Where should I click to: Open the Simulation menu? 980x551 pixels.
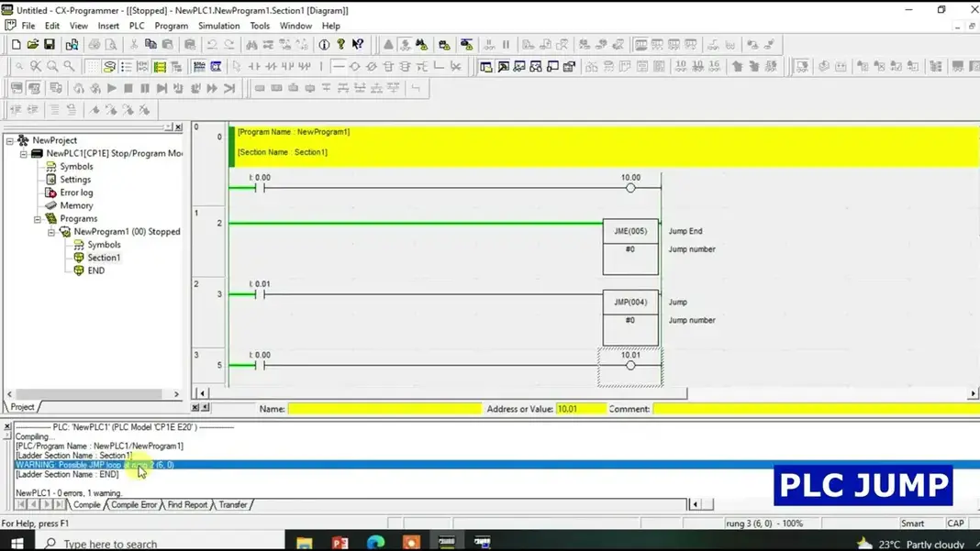218,26
